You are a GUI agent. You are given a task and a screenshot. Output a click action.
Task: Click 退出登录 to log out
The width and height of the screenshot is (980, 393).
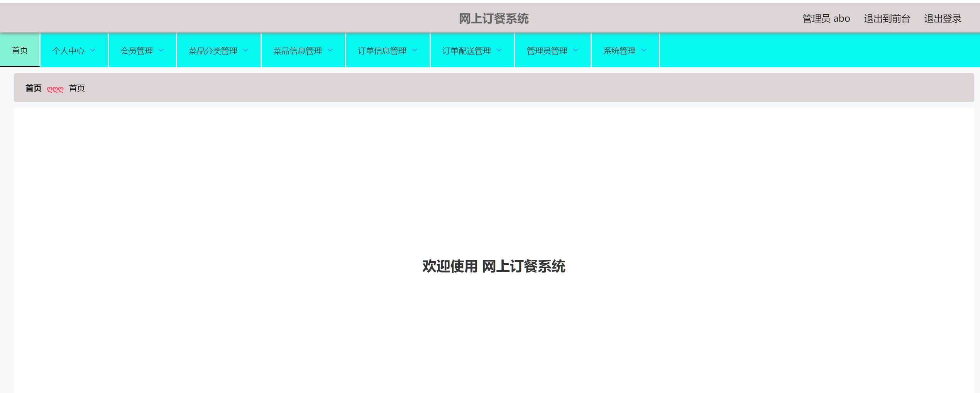pos(943,18)
